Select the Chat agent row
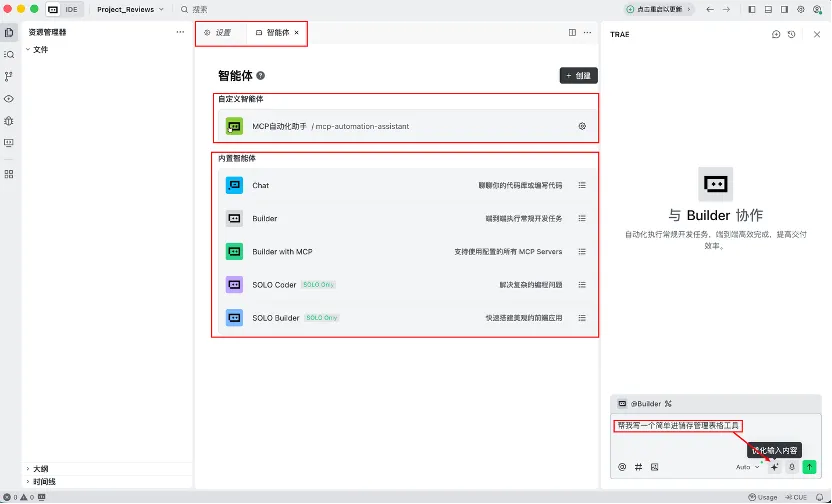 pyautogui.click(x=408, y=185)
